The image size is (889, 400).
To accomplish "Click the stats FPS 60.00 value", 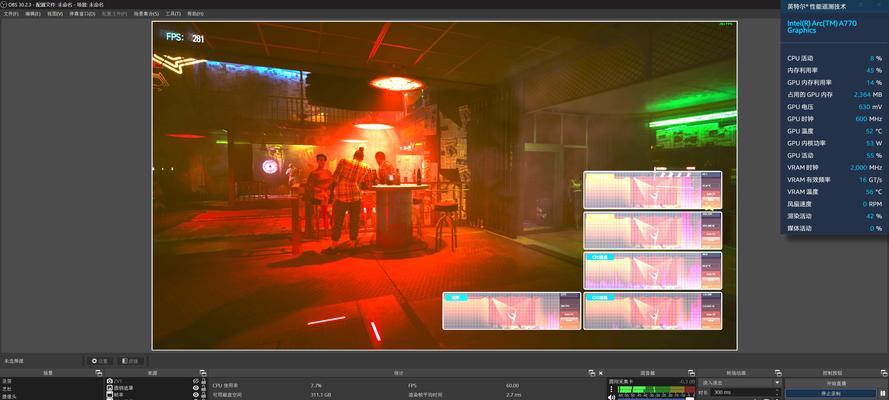I will 513,385.
